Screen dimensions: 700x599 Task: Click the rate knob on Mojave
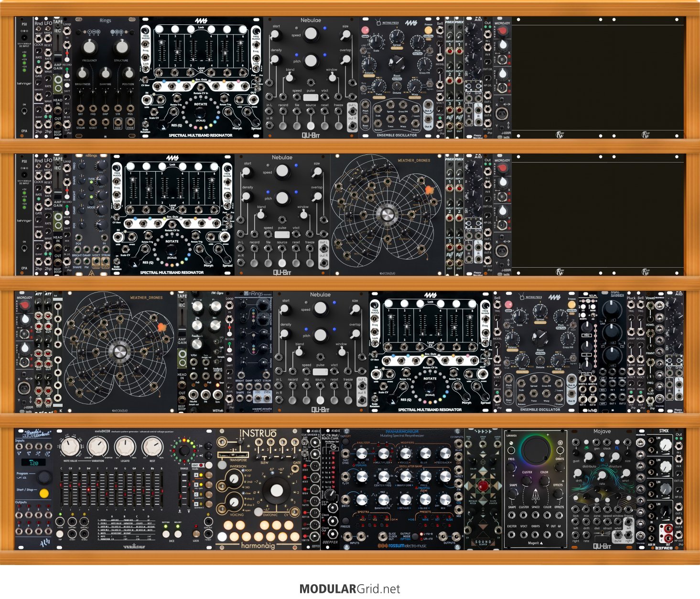(602, 475)
